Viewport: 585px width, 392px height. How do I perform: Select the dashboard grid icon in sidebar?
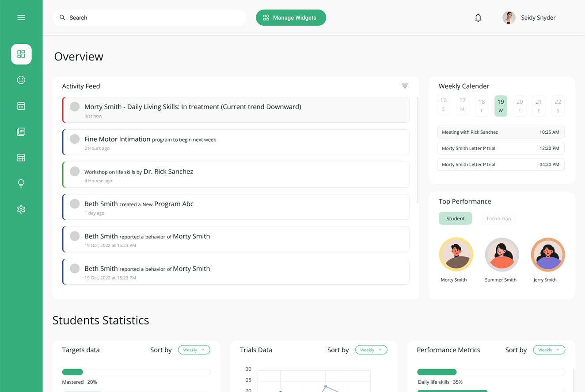point(21,54)
